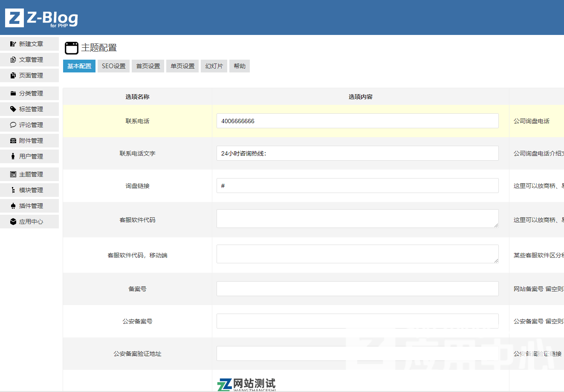
Task: Select the 帮助 tab
Action: point(240,66)
